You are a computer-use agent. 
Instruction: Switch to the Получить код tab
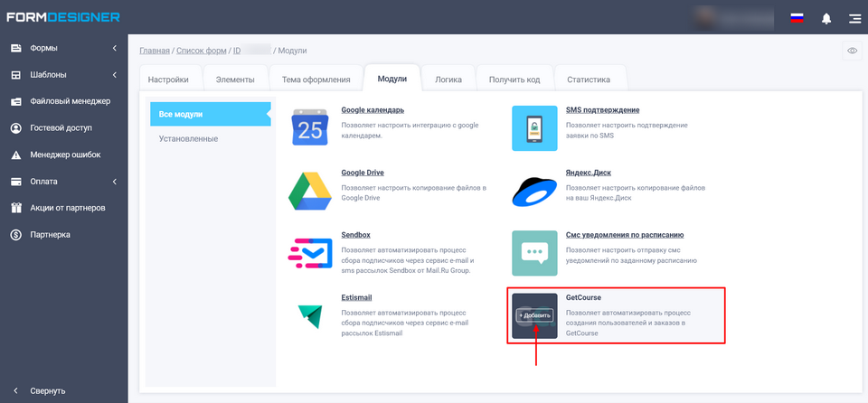[x=514, y=80]
